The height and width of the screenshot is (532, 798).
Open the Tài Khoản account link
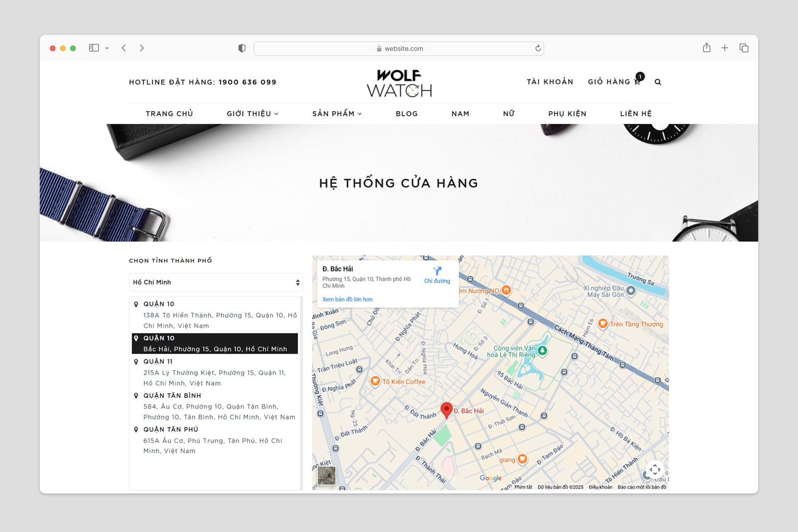click(x=550, y=82)
